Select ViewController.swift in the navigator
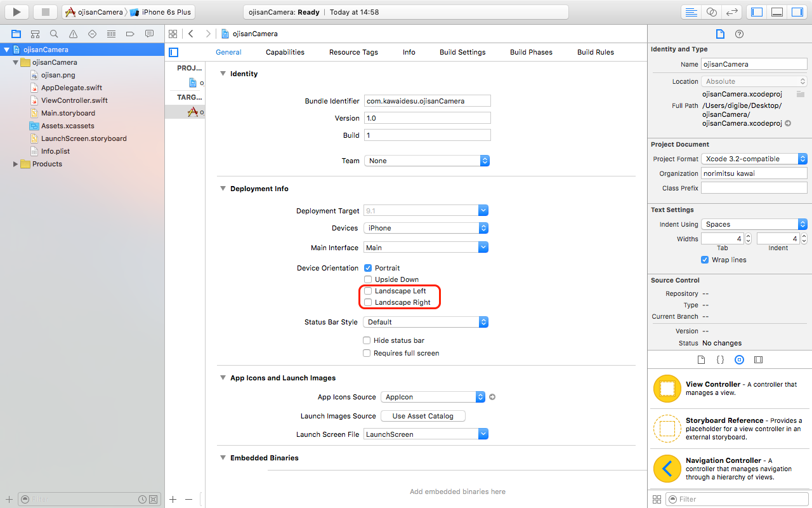Screen dimensions: 812x508 point(74,100)
